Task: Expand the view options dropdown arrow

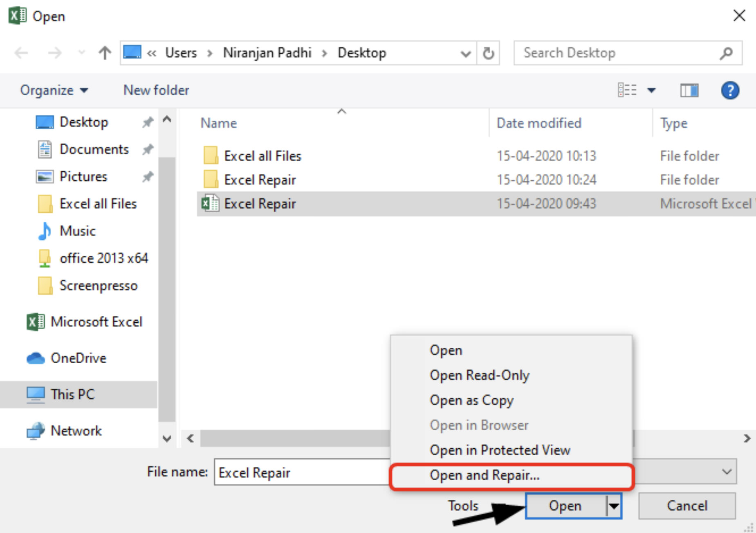Action: [651, 90]
